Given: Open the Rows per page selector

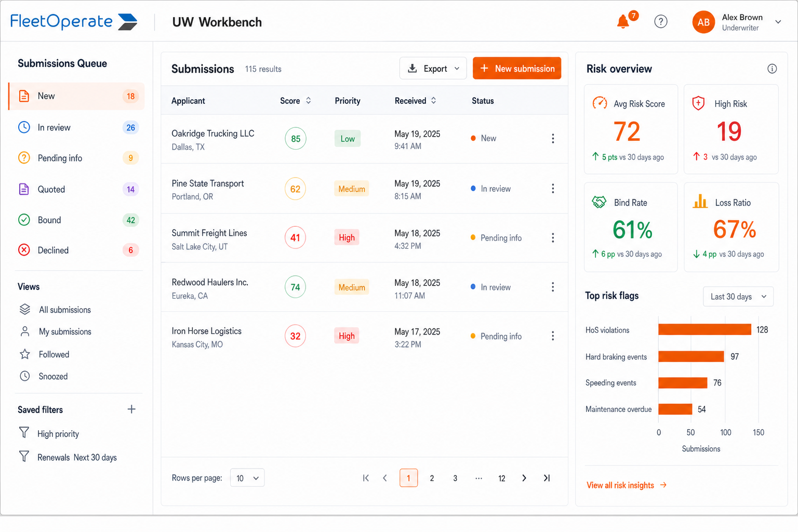Looking at the screenshot, I should point(247,478).
